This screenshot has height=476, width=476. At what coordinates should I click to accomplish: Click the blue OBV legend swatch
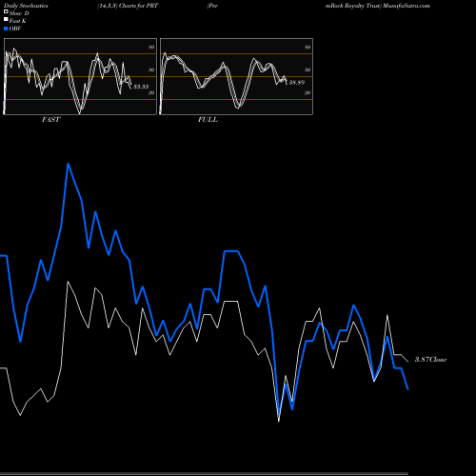pos(6,29)
